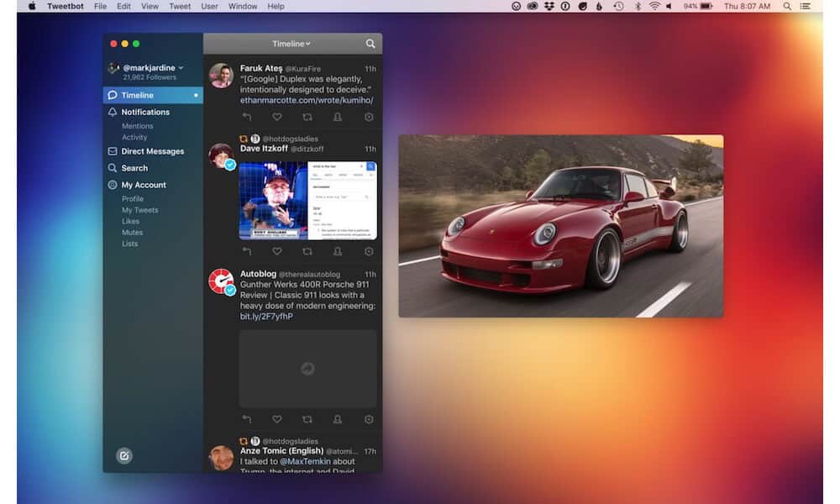Screen dimensions: 840x504
Task: Select Timeline in the sidebar
Action: point(153,95)
